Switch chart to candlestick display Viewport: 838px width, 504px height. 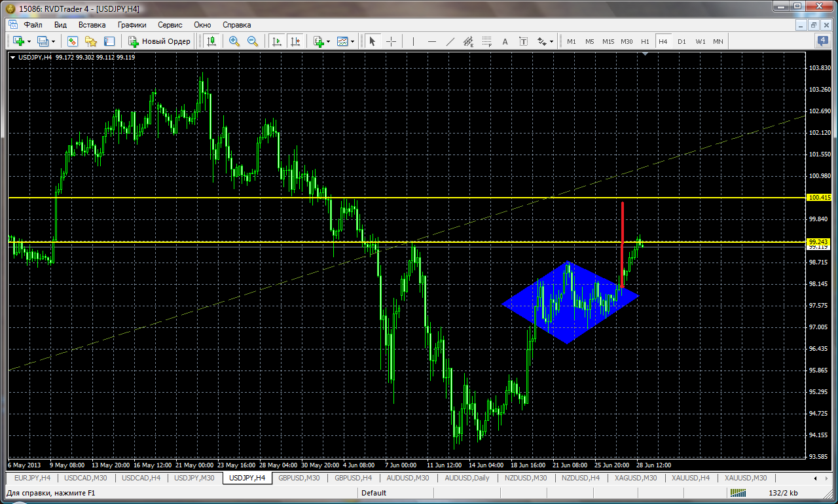click(x=211, y=41)
